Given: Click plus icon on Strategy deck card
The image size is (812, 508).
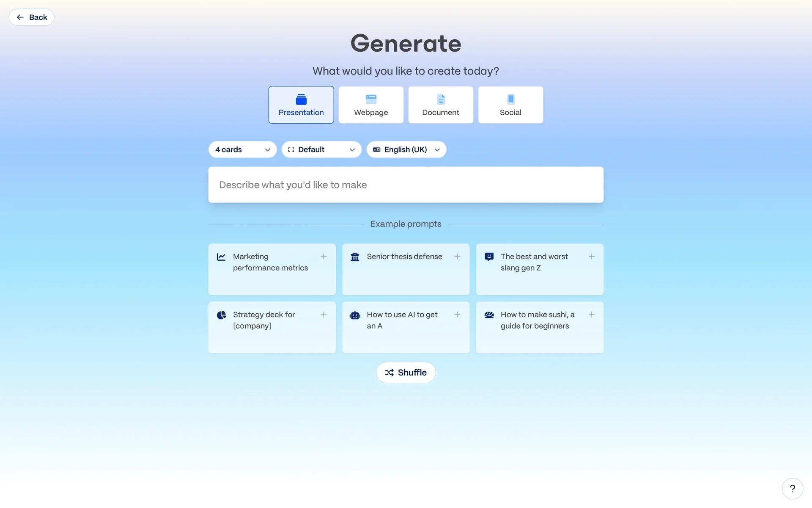Looking at the screenshot, I should pos(324,315).
